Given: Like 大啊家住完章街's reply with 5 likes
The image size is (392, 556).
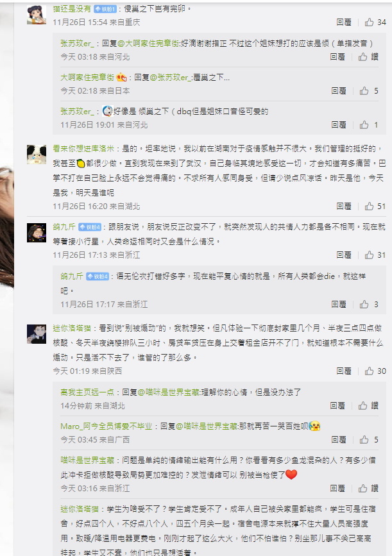Looking at the screenshot, I should (x=369, y=91).
